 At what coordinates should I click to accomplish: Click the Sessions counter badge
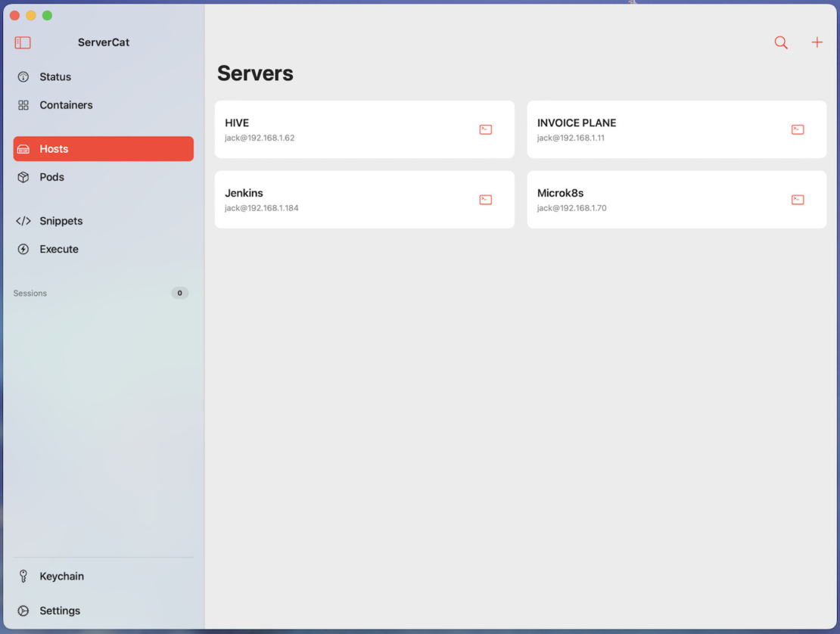(x=179, y=293)
